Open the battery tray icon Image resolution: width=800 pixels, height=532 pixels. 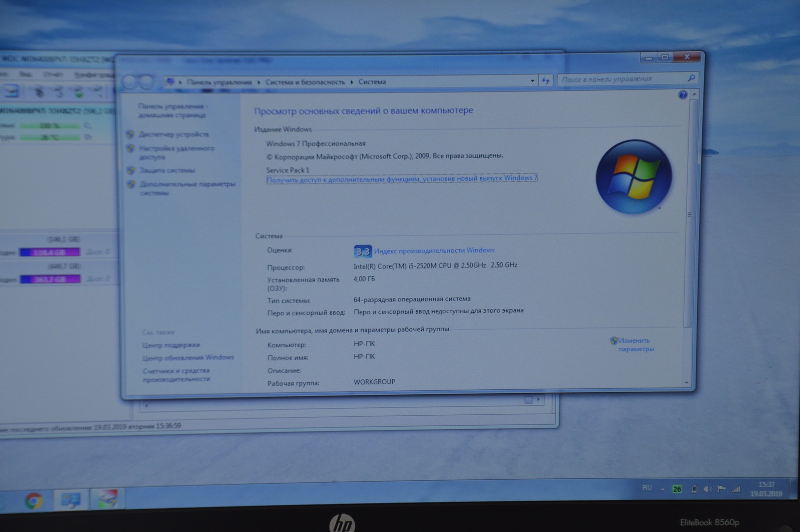(694, 489)
